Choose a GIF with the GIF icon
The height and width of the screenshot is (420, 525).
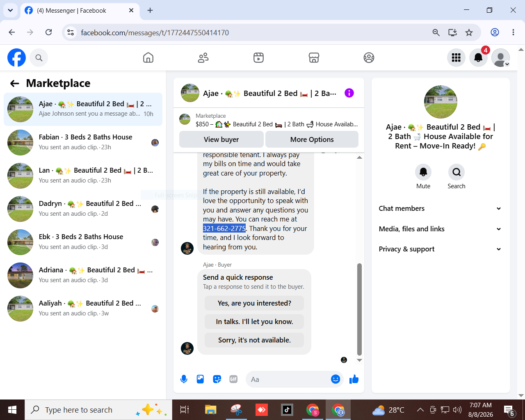tap(233, 379)
